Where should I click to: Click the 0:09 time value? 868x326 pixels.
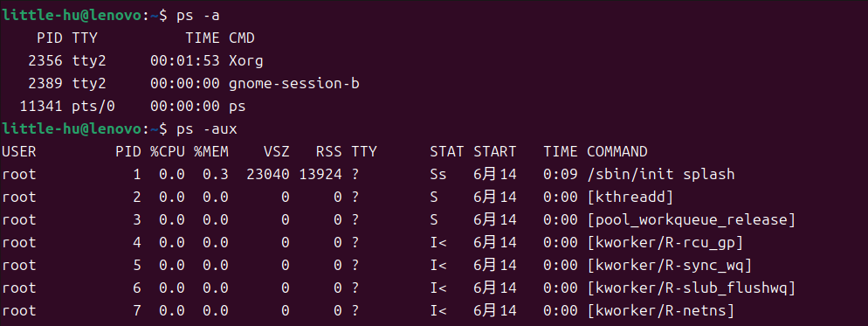(x=561, y=175)
